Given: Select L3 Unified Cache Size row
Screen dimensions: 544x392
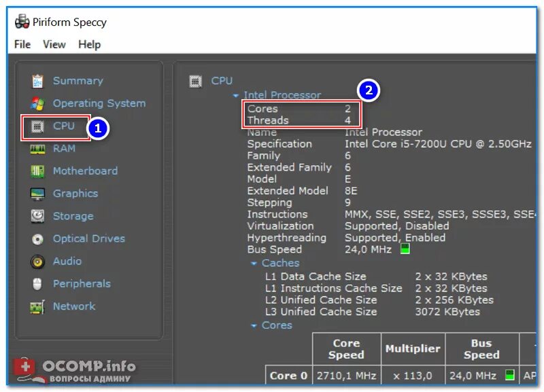Looking at the screenshot, I should [373, 312].
